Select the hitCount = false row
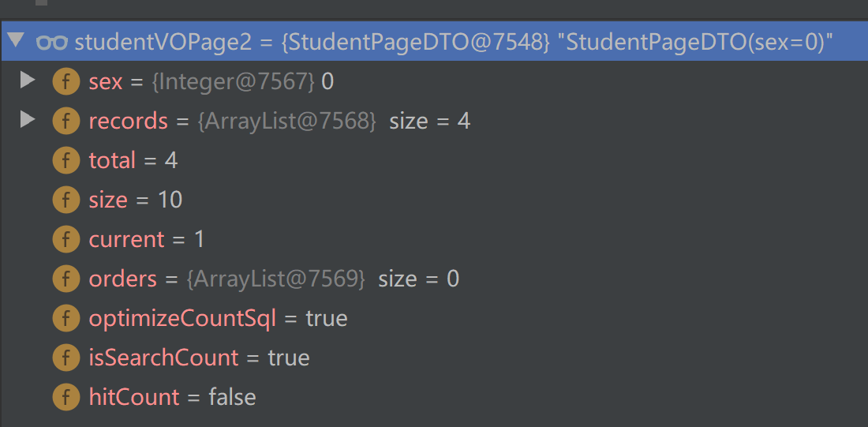The height and width of the screenshot is (427, 868). click(434, 397)
